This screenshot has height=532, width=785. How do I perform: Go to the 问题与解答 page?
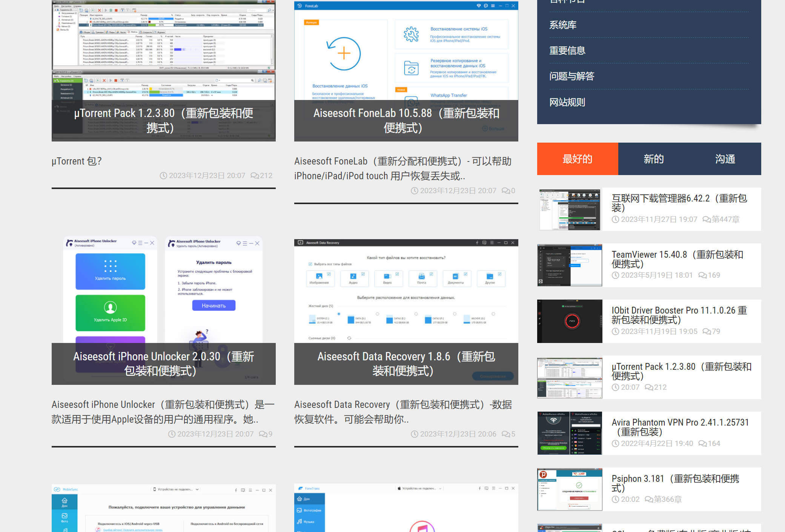click(571, 76)
